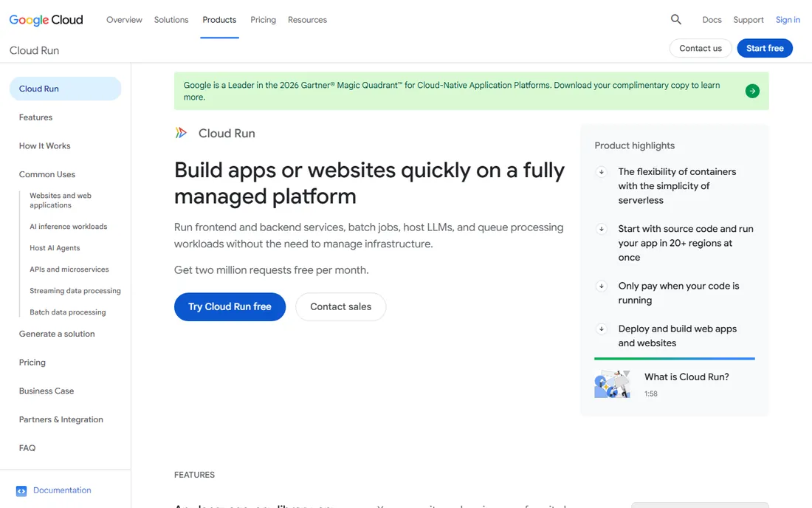
Task: Click the 'Cloud Run' page subheader title
Action: click(x=34, y=50)
